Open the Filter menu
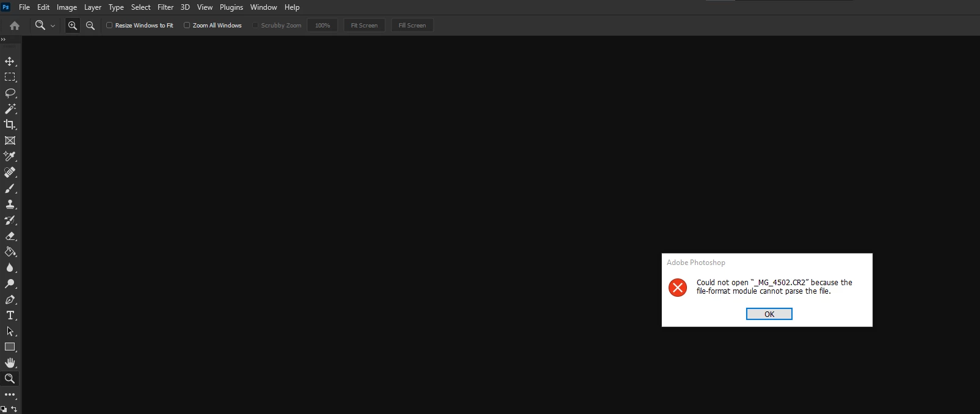This screenshot has width=980, height=414. (x=165, y=7)
